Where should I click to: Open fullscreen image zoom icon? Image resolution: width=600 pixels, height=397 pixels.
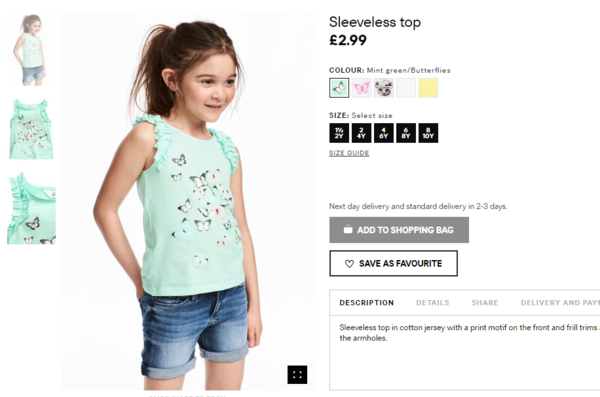pyautogui.click(x=297, y=374)
